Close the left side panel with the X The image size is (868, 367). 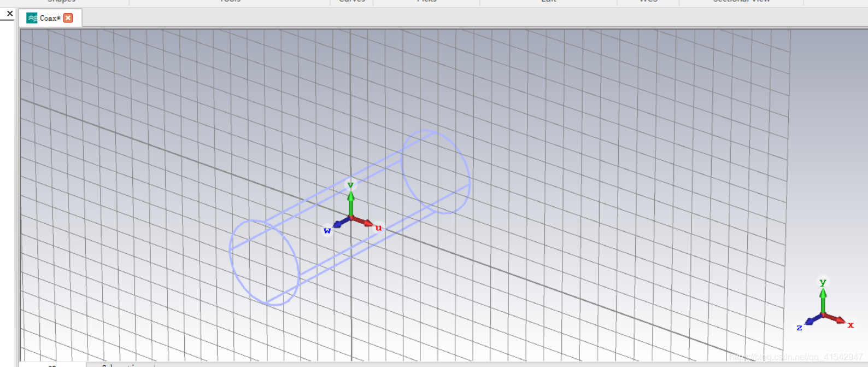10,14
